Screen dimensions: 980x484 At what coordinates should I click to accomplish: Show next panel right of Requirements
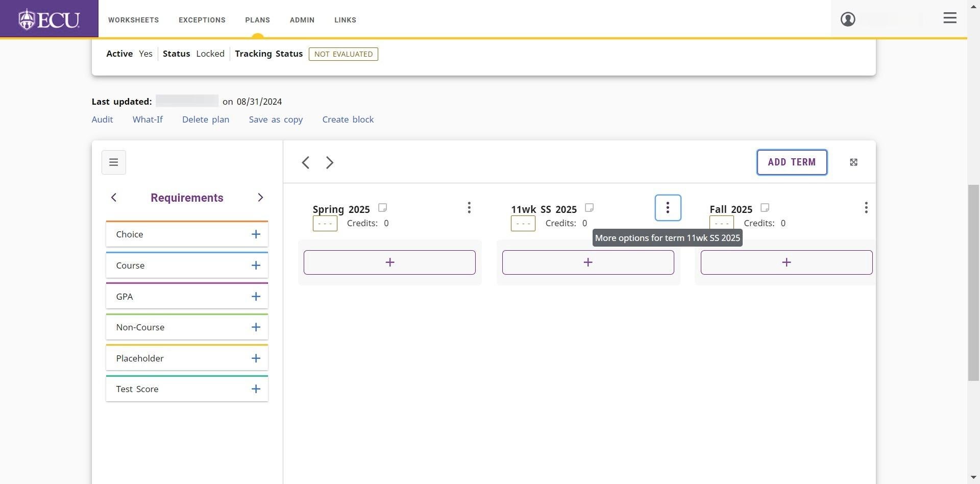(x=260, y=198)
